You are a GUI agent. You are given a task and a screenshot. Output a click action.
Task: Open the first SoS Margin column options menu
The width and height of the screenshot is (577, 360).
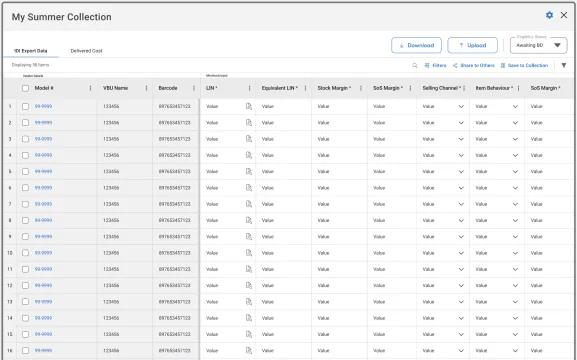tap(411, 88)
